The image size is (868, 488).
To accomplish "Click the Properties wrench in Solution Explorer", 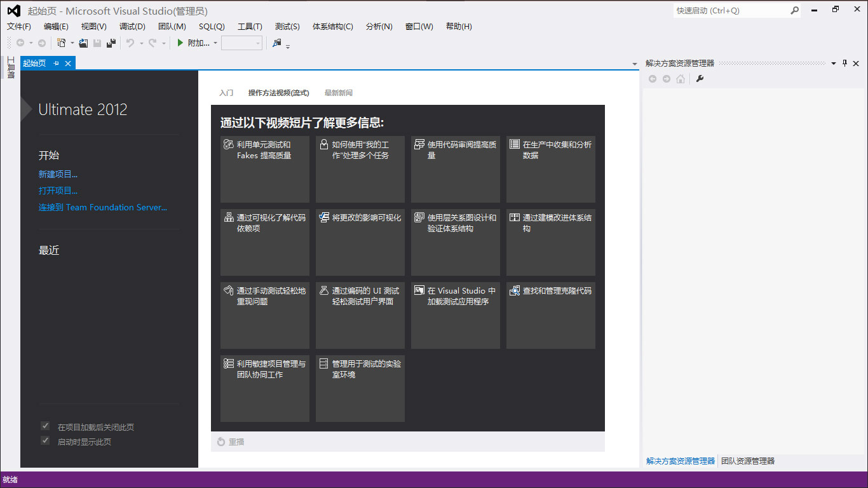I will tap(700, 79).
